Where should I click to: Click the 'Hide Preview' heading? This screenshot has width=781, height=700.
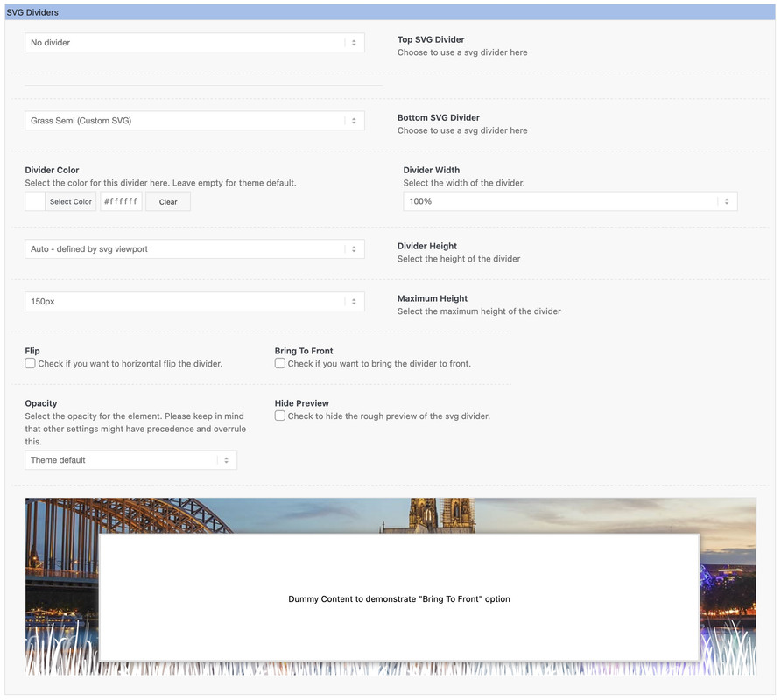click(302, 403)
